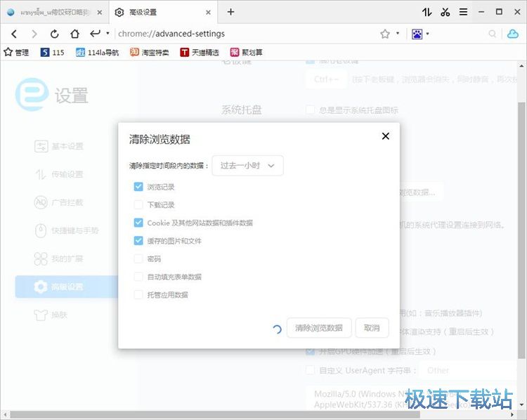The image size is (527, 420).
Task: Close the 高级设置 tab
Action: pos(209,13)
